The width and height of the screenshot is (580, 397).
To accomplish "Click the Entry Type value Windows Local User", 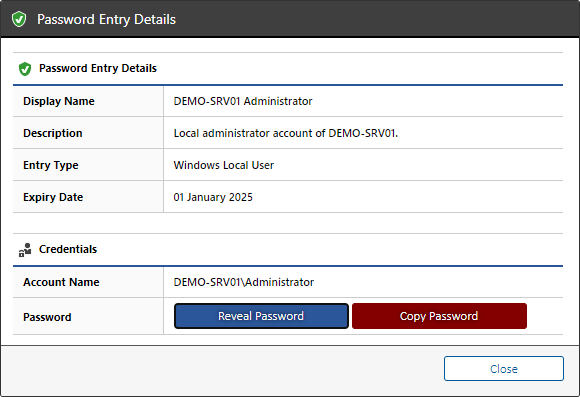I will pos(223,165).
